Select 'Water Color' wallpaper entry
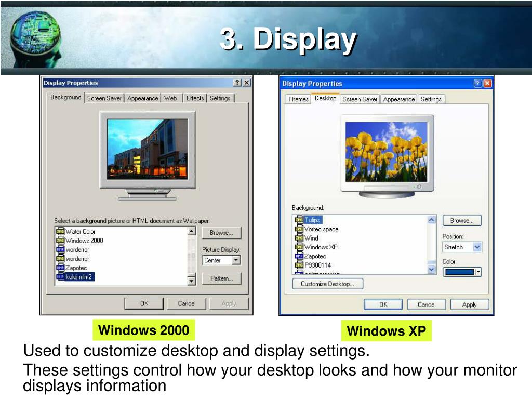532x399 pixels. [x=81, y=231]
